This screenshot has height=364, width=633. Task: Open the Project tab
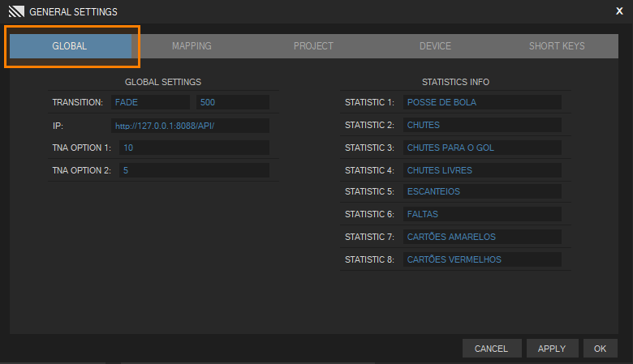(313, 46)
